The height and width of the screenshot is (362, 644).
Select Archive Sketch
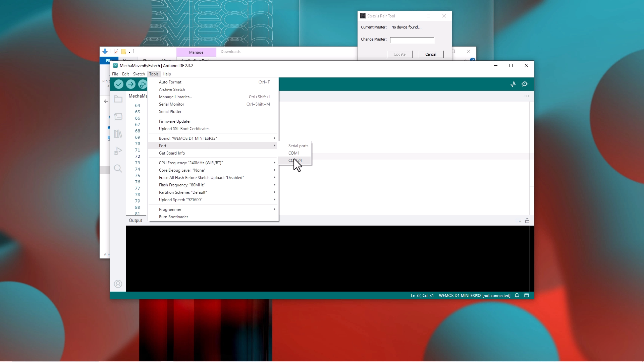(x=213, y=89)
